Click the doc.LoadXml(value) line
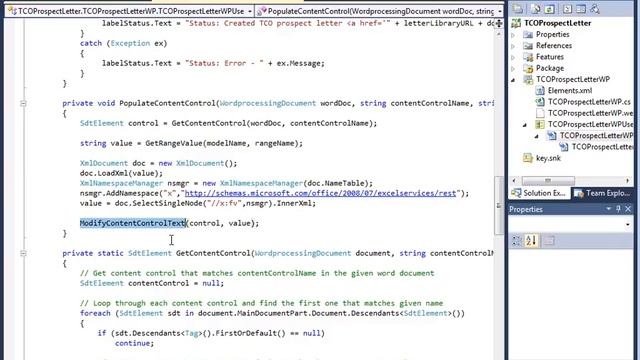Screen dimensions: 640x360 click(121, 173)
